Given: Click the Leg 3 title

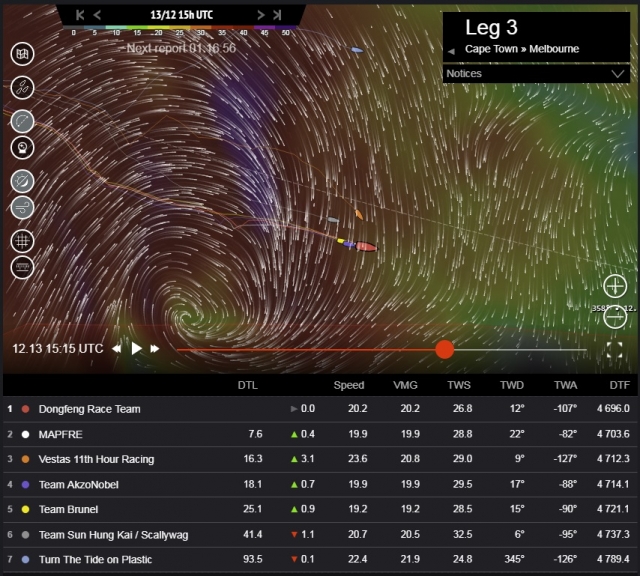Looking at the screenshot, I should click(491, 28).
